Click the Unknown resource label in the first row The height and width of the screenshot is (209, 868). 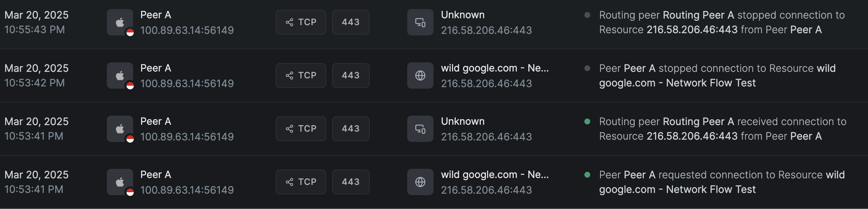463,15
